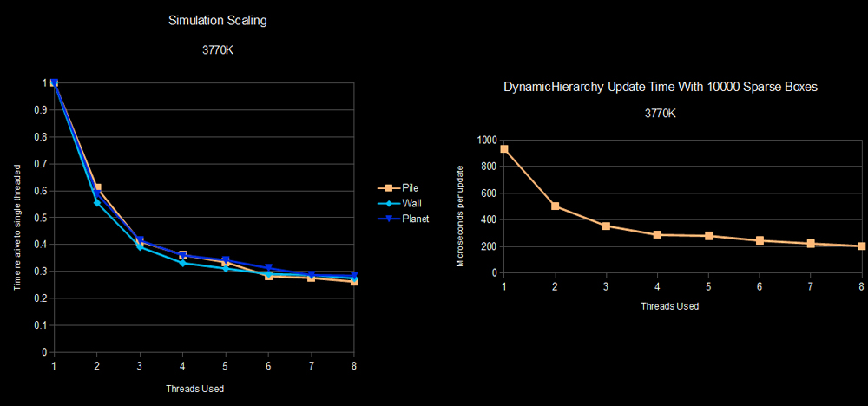Image resolution: width=868 pixels, height=406 pixels.
Task: Click the orange Pile legend marker
Action: pos(383,187)
